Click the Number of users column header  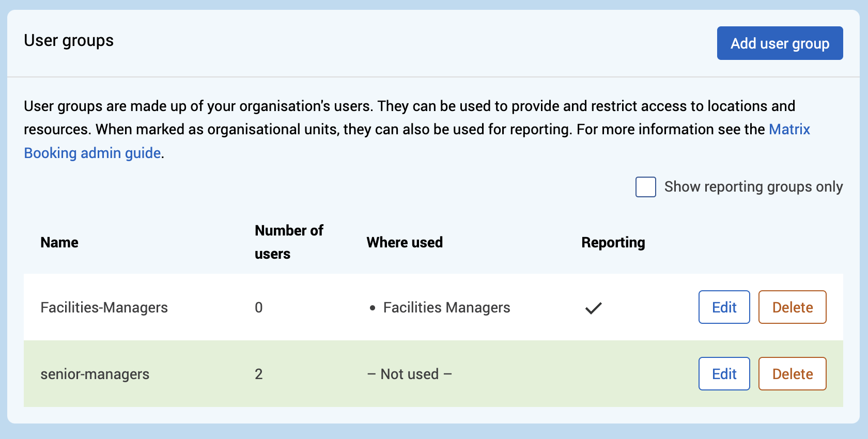click(x=288, y=242)
